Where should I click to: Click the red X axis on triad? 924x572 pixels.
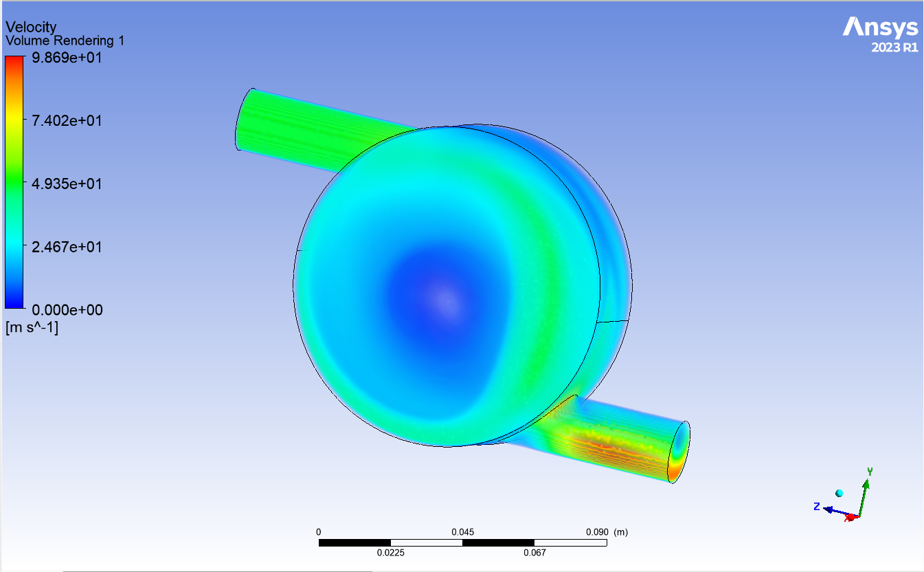pos(852,517)
